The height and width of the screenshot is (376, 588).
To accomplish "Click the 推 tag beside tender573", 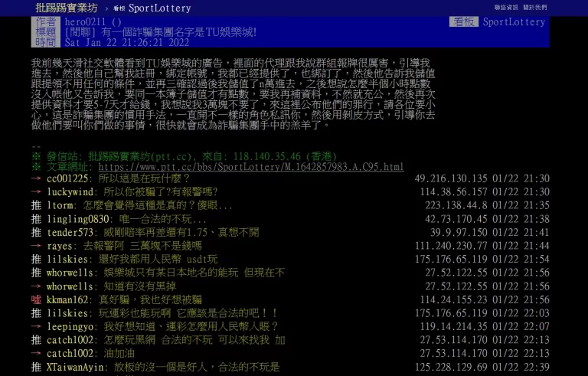I will pyautogui.click(x=36, y=232).
